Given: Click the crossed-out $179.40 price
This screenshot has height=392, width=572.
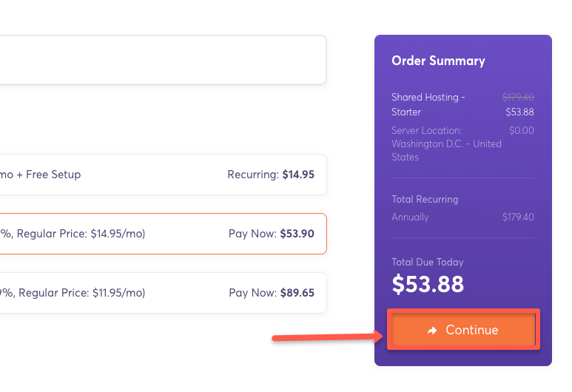Looking at the screenshot, I should click(518, 97).
